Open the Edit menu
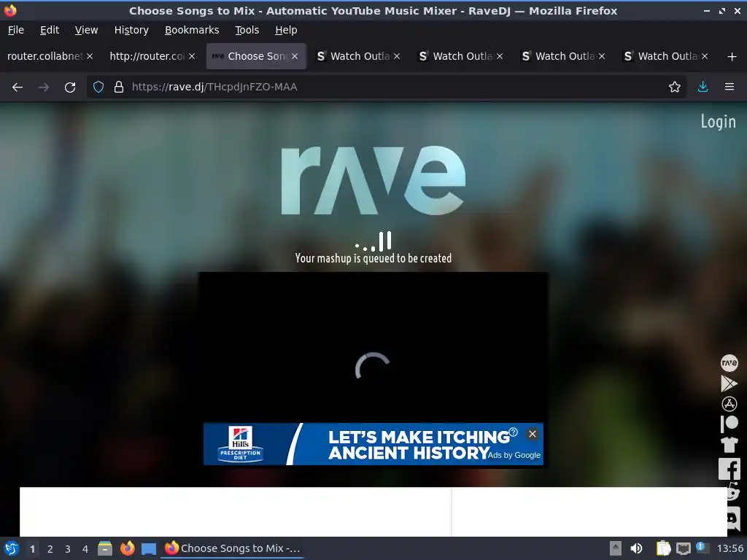This screenshot has height=560, width=747. 50,30
